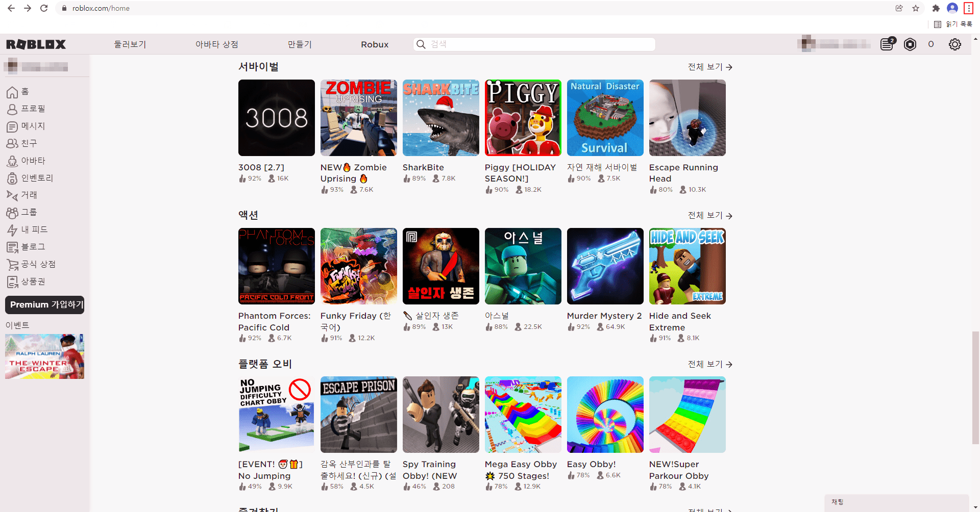
Task: Open Chrome extensions puzzle icon
Action: pyautogui.click(x=936, y=8)
